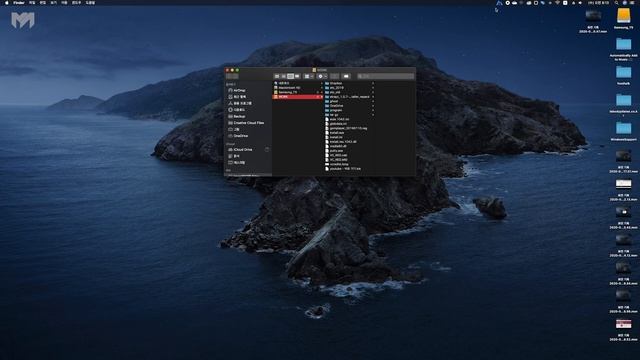Click the Share button in Finder toolbar
This screenshot has width=640, height=360.
(335, 76)
